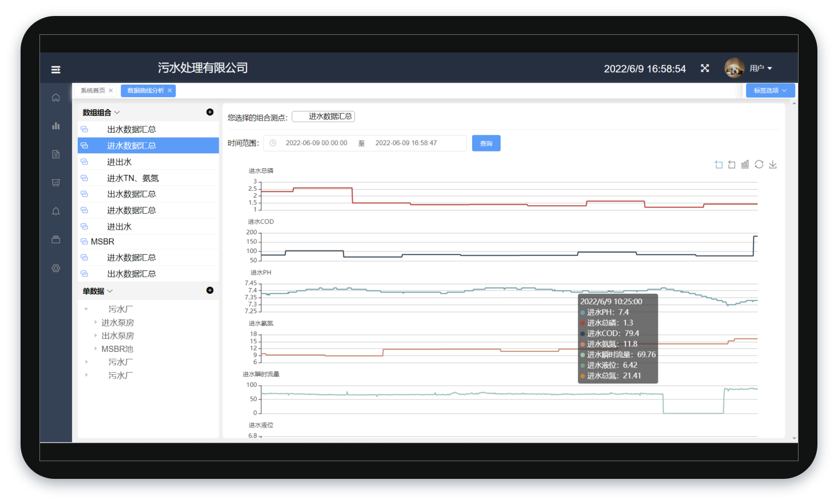The image size is (838, 504).
Task: Open the bar chart icon in sidebar
Action: [x=55, y=126]
